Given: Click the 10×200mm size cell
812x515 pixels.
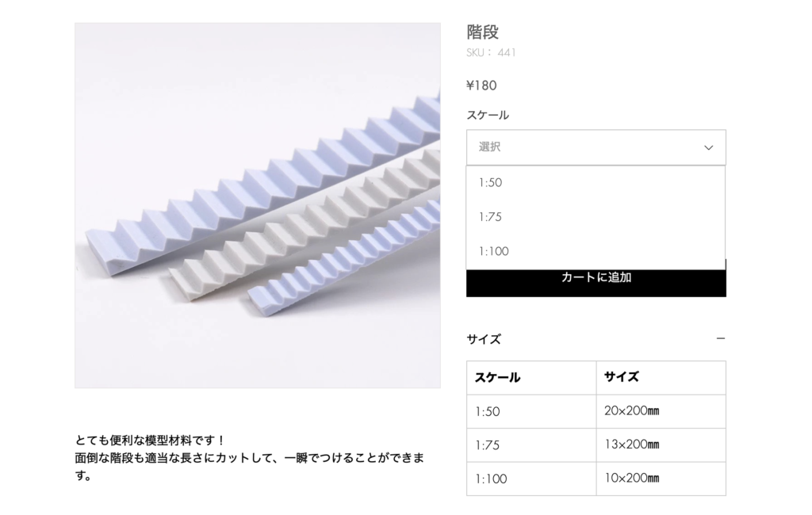Looking at the screenshot, I should (x=661, y=479).
